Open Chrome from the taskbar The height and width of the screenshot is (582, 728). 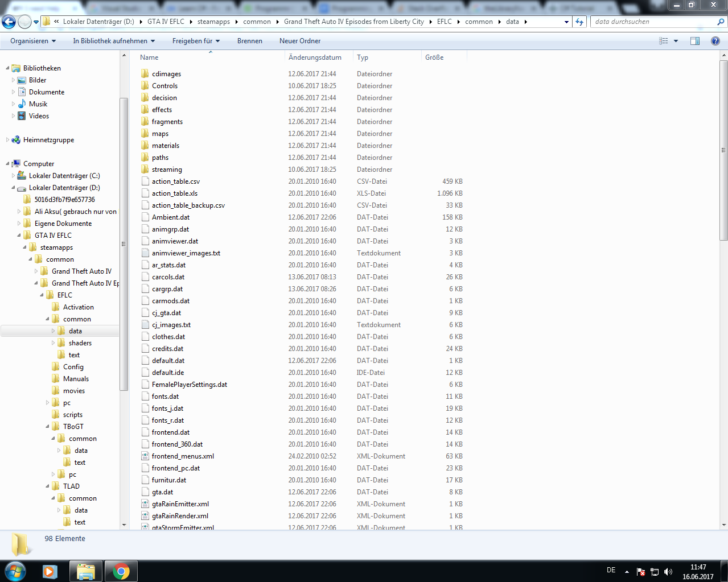pos(121,571)
